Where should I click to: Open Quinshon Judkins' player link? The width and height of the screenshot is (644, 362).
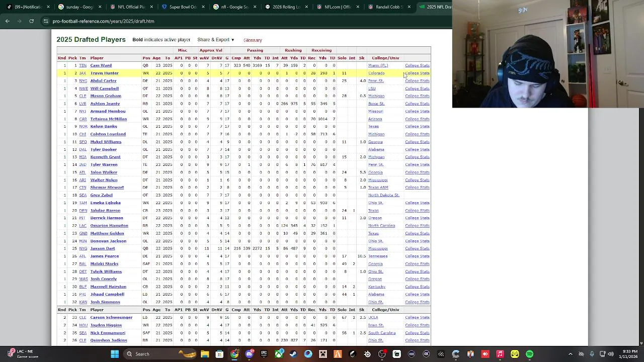(x=109, y=340)
